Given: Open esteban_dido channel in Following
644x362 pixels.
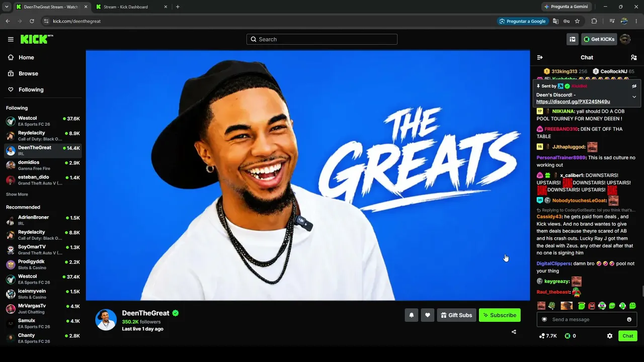Looking at the screenshot, I should 43,180.
